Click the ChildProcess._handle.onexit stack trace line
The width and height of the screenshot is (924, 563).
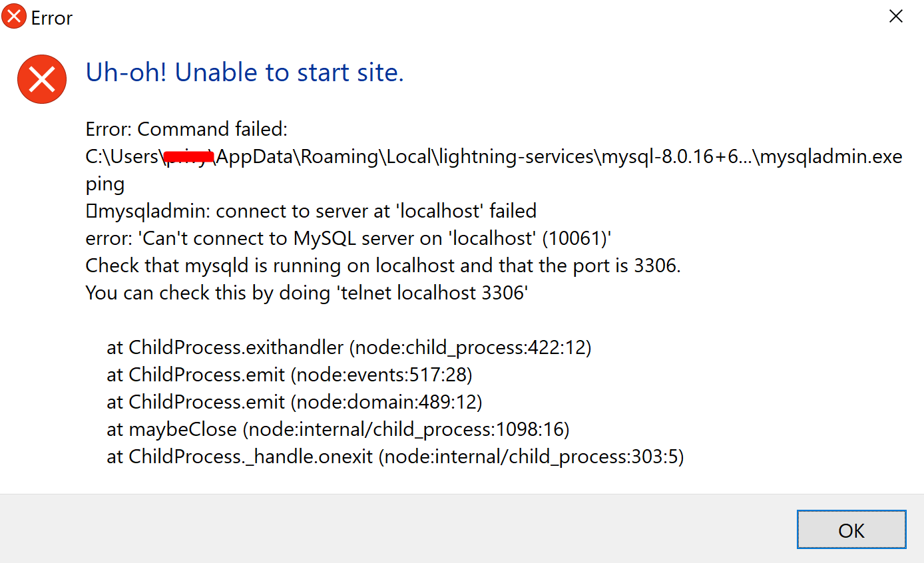395,457
